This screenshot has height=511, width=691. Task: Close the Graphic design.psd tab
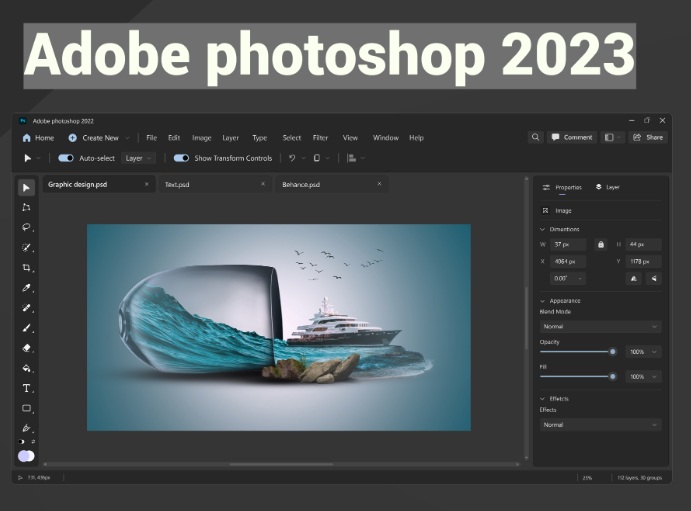click(147, 184)
